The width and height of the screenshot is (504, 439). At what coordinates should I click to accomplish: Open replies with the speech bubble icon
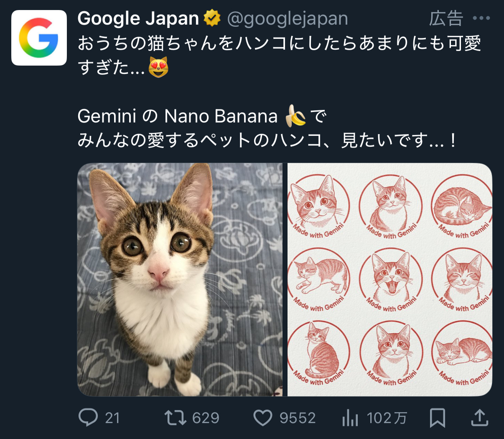88,417
